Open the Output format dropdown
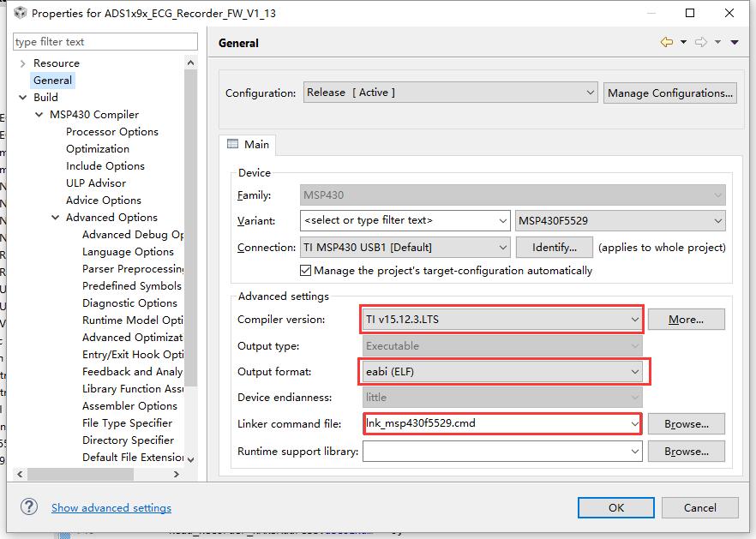 click(501, 372)
